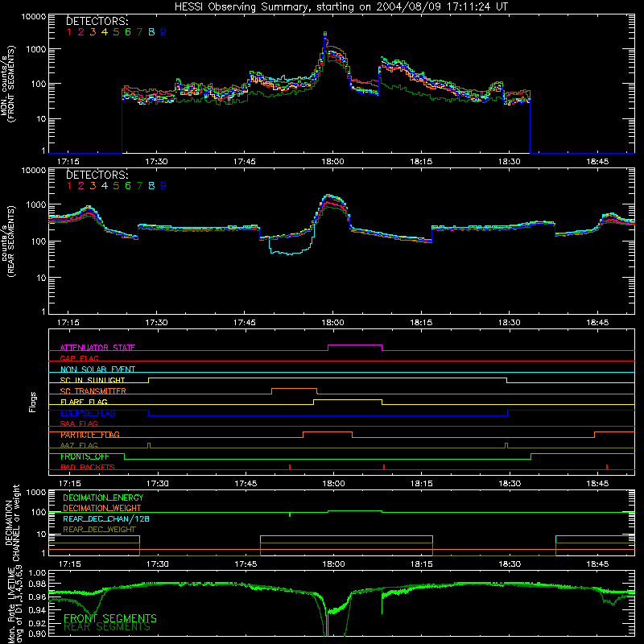
Task: Click the rear segments plot y-axis title
Action: coord(8,241)
